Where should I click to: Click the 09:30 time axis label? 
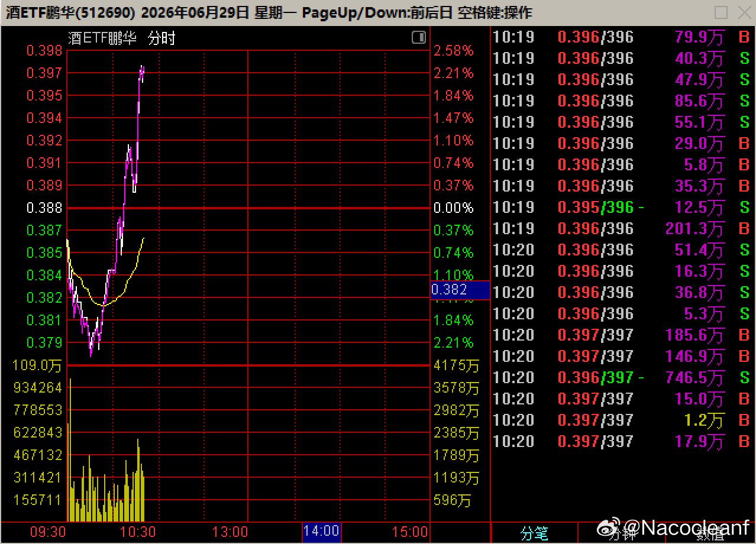(x=47, y=532)
